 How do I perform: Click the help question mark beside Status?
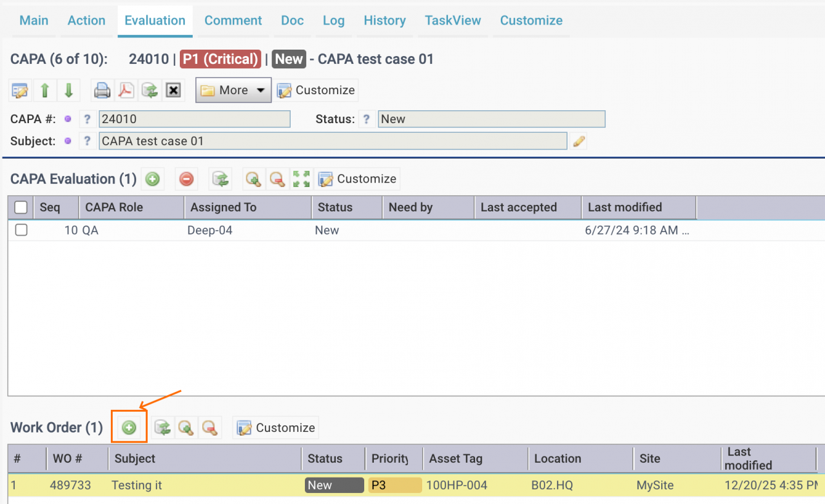(367, 119)
